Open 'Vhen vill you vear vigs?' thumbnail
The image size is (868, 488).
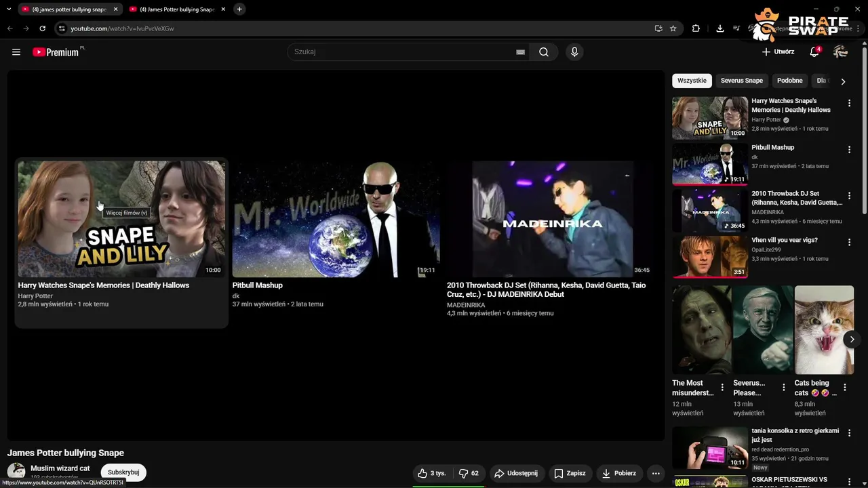click(x=710, y=256)
